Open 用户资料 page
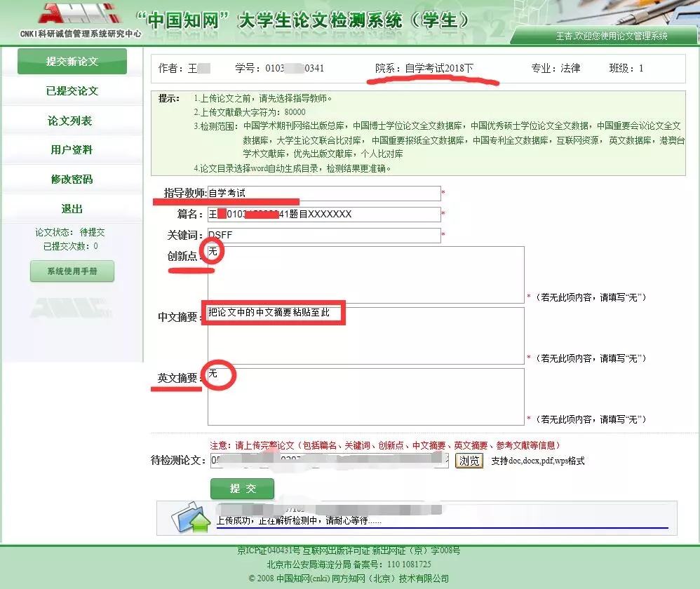Viewport: 700px width, 589px height. (x=72, y=150)
